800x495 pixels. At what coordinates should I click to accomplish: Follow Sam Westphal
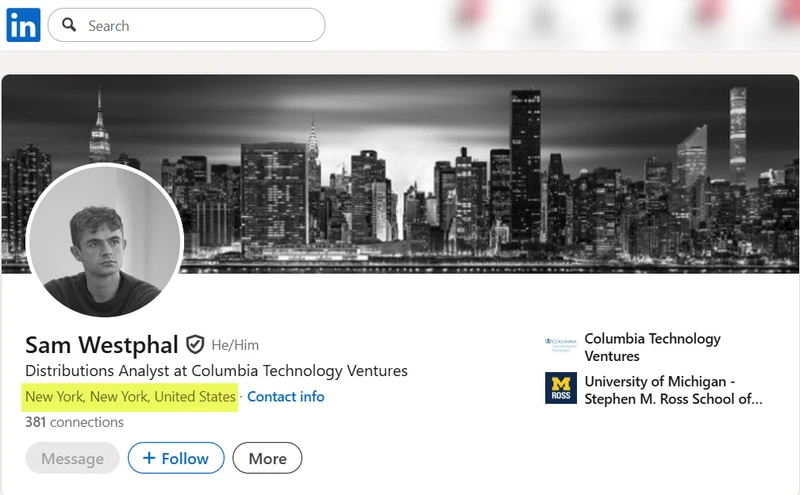[175, 458]
